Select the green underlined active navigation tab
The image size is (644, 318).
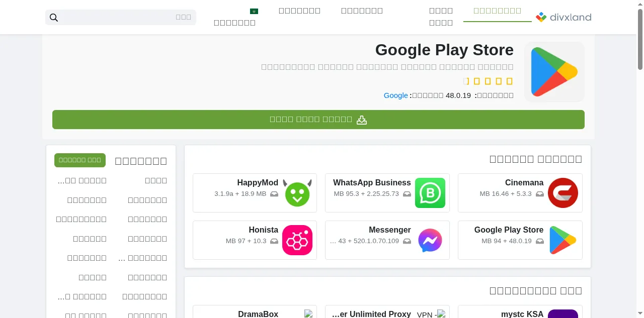tap(497, 11)
